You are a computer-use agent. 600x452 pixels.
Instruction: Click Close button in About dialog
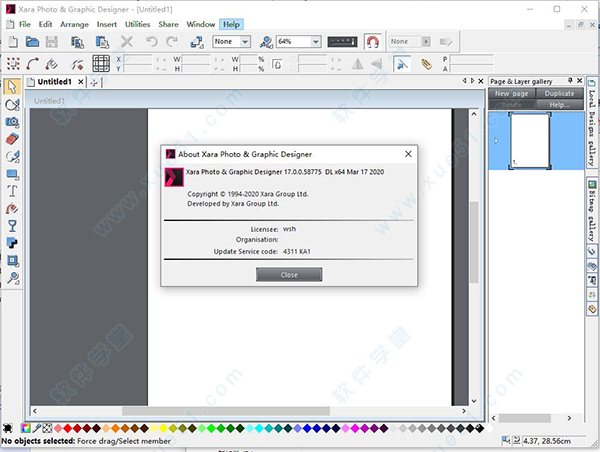pos(289,274)
